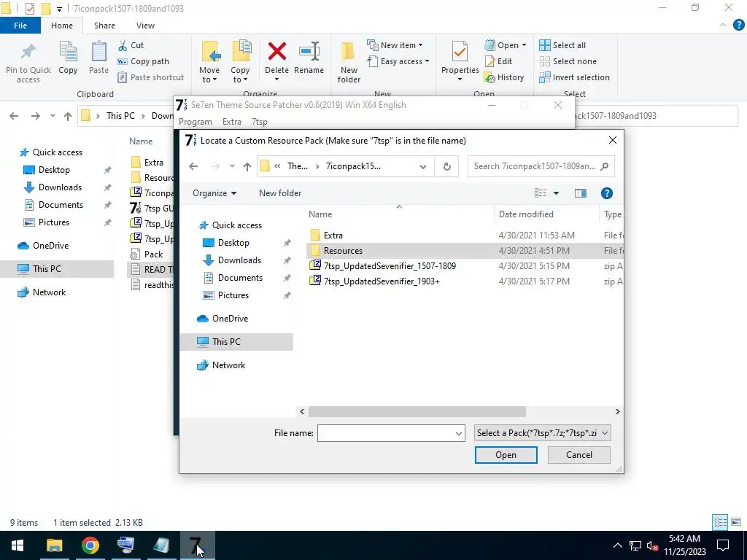Viewport: 747px width, 560px height.
Task: Open Extra menu in Se7en Patcher
Action: pos(231,122)
